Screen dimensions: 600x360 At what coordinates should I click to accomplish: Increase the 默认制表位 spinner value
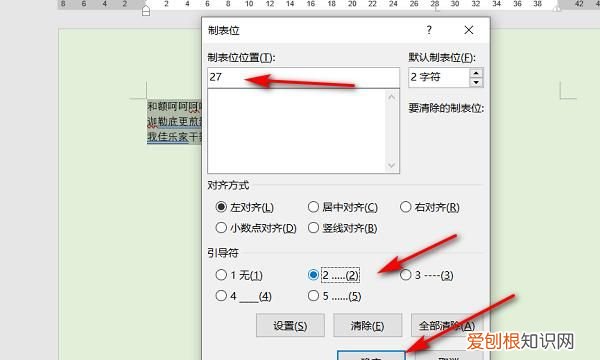pyautogui.click(x=476, y=73)
